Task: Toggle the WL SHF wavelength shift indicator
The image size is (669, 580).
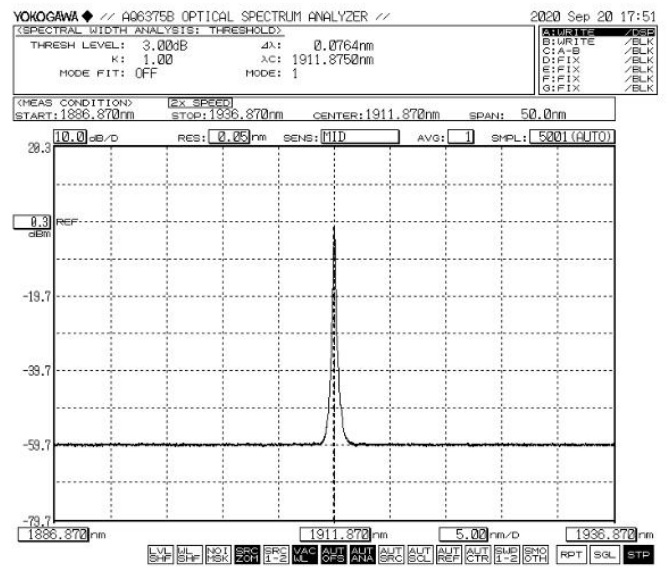Action: 189,554
